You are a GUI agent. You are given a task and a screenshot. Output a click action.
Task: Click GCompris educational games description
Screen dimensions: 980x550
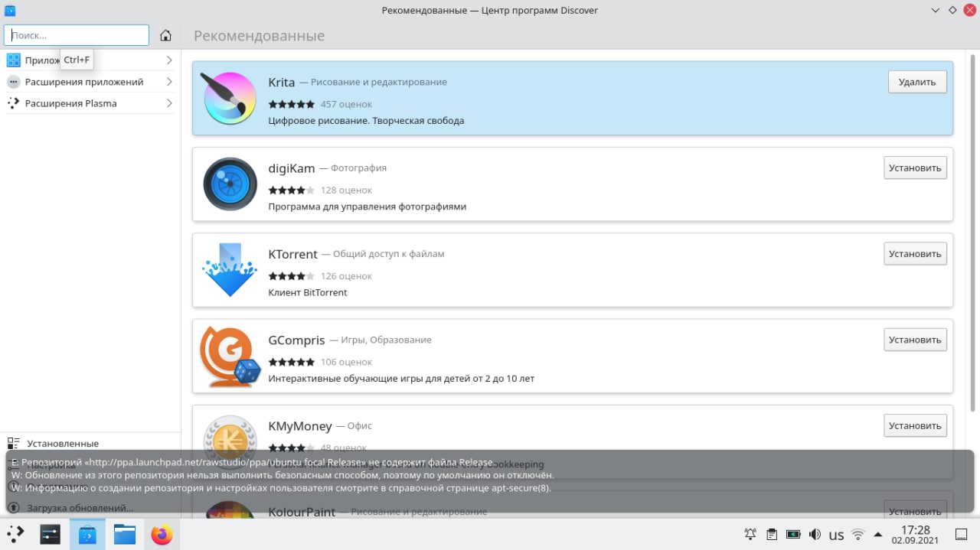(x=401, y=378)
